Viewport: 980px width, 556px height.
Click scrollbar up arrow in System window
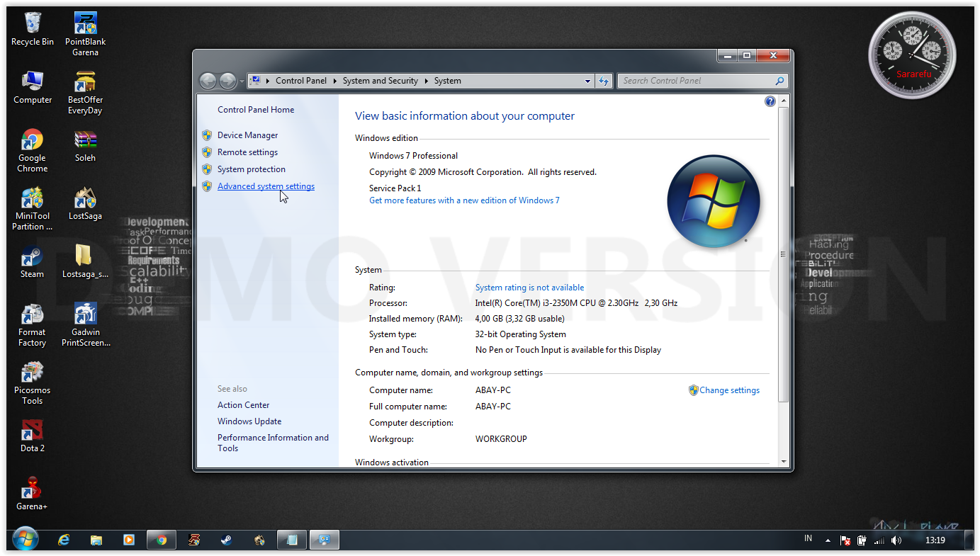click(x=783, y=101)
